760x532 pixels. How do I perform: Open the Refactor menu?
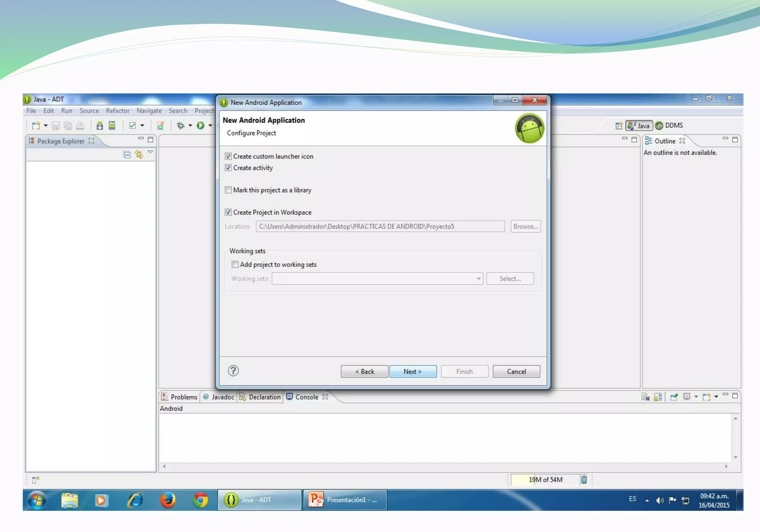[x=117, y=111]
